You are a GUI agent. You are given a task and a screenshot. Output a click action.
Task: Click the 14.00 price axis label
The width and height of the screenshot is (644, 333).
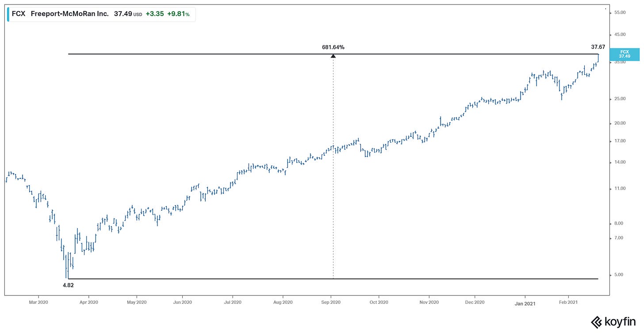[620, 162]
